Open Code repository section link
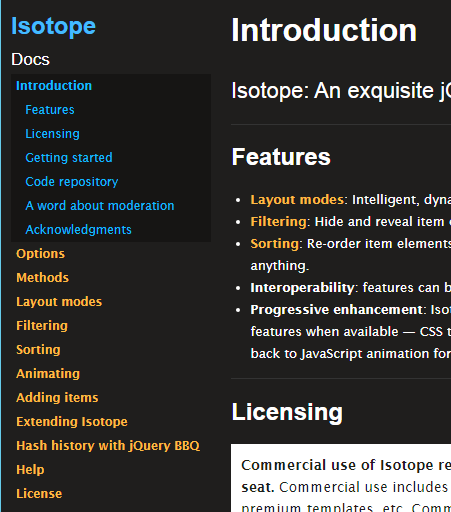The image size is (451, 512). 72,182
